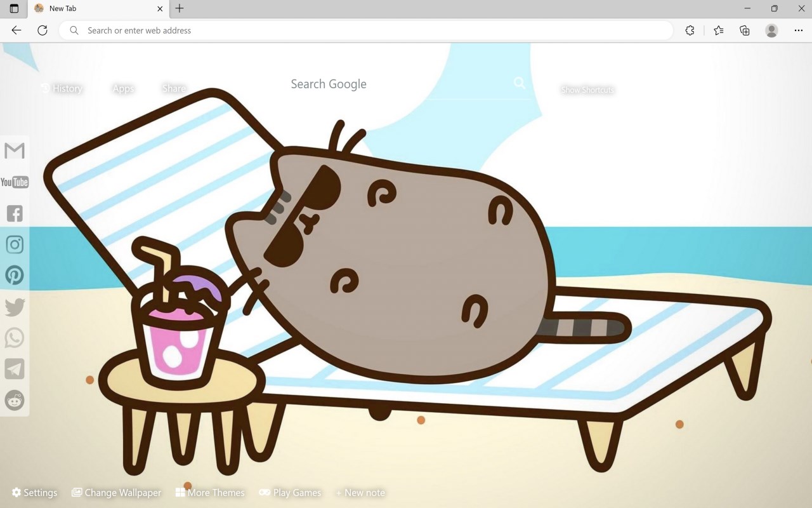The width and height of the screenshot is (812, 508).
Task: Open the Telegram sidebar shortcut
Action: pyautogui.click(x=15, y=369)
